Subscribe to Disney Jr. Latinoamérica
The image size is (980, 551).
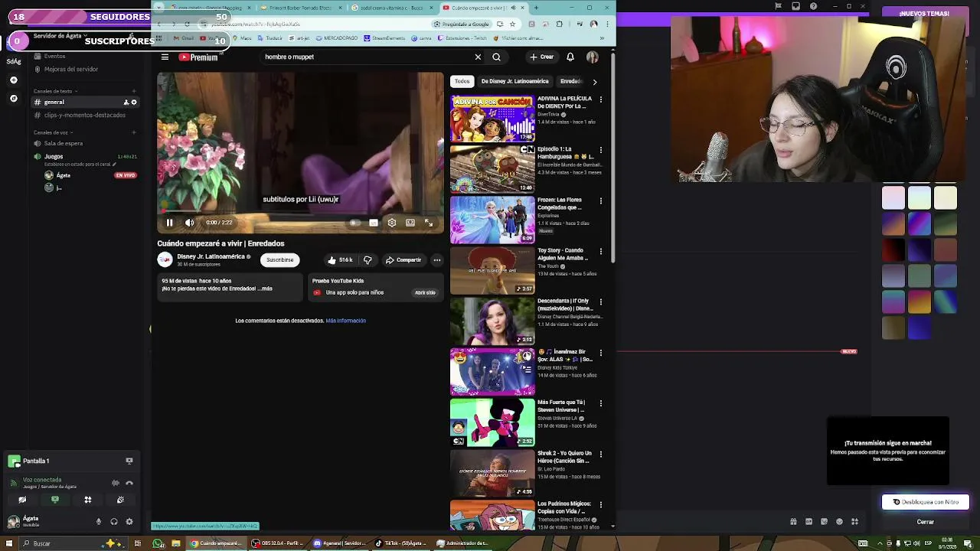[x=279, y=260]
